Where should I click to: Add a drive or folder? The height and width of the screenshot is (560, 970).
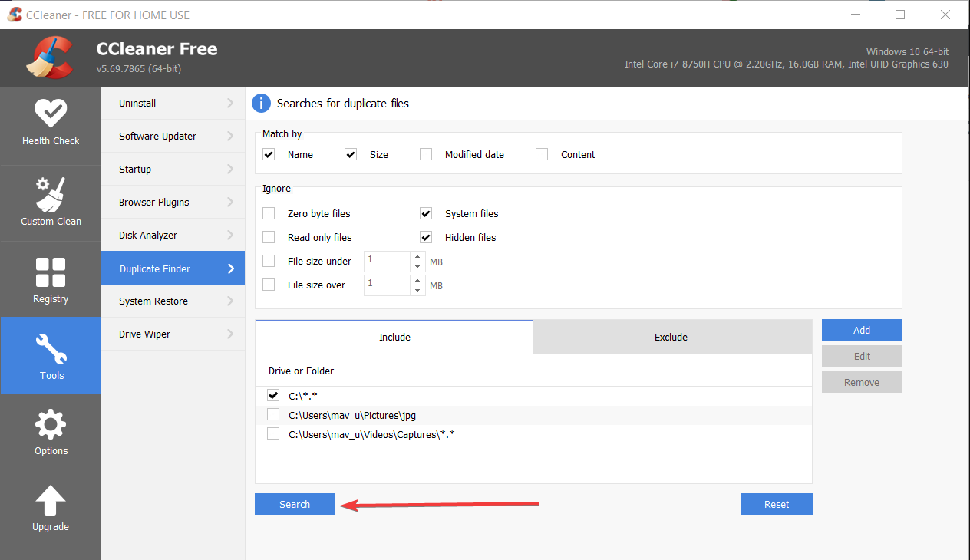coord(862,330)
